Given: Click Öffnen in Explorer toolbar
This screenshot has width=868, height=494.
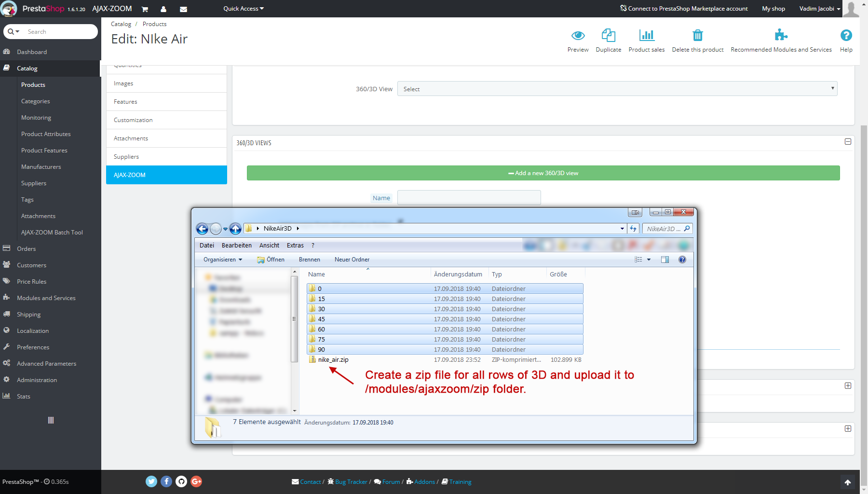Looking at the screenshot, I should pyautogui.click(x=271, y=260).
